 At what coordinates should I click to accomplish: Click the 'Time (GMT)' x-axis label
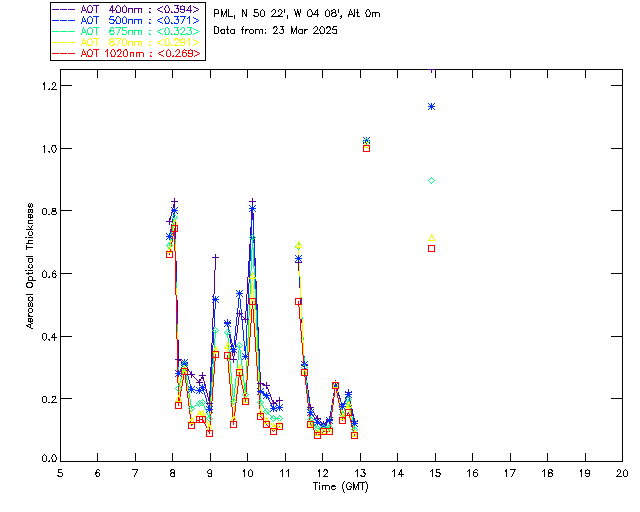pyautogui.click(x=341, y=485)
